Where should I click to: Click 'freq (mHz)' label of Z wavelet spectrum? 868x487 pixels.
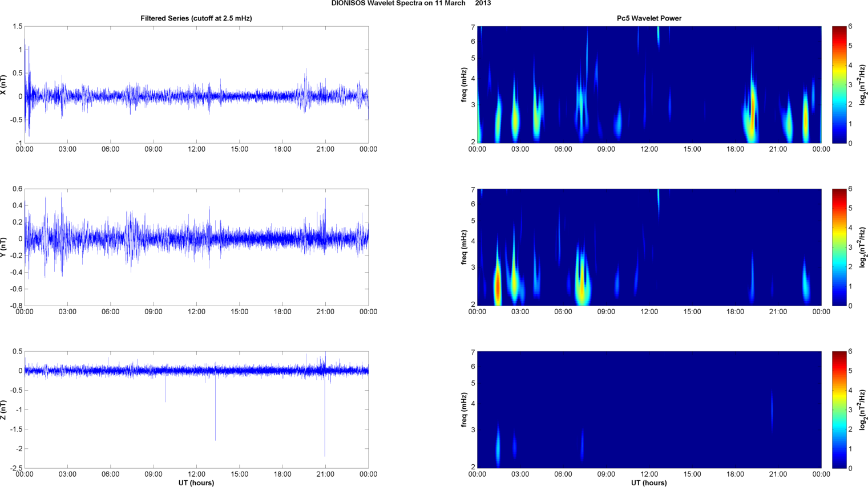click(x=464, y=410)
